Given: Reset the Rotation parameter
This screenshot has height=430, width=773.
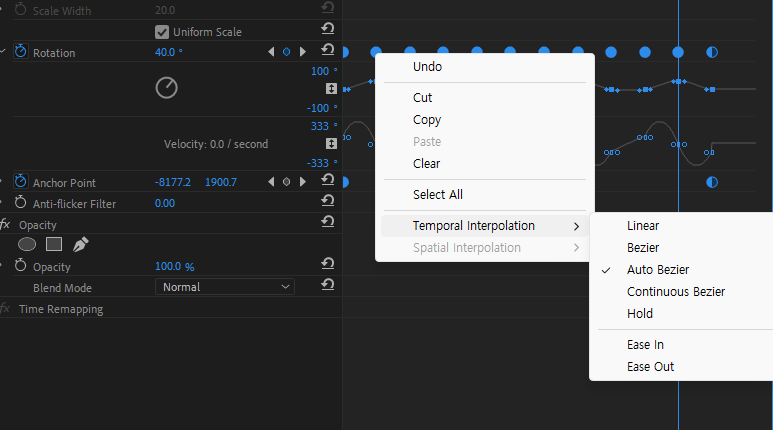Looking at the screenshot, I should [328, 51].
